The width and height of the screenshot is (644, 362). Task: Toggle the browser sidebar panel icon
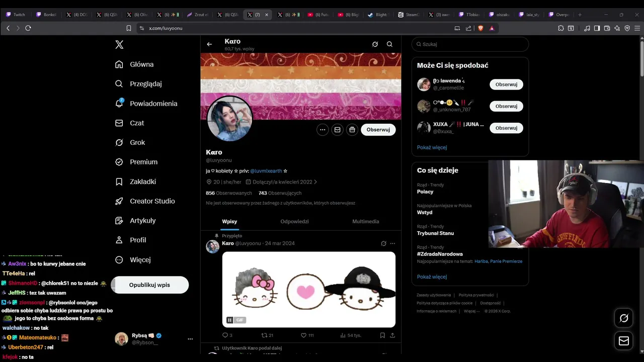[597, 28]
